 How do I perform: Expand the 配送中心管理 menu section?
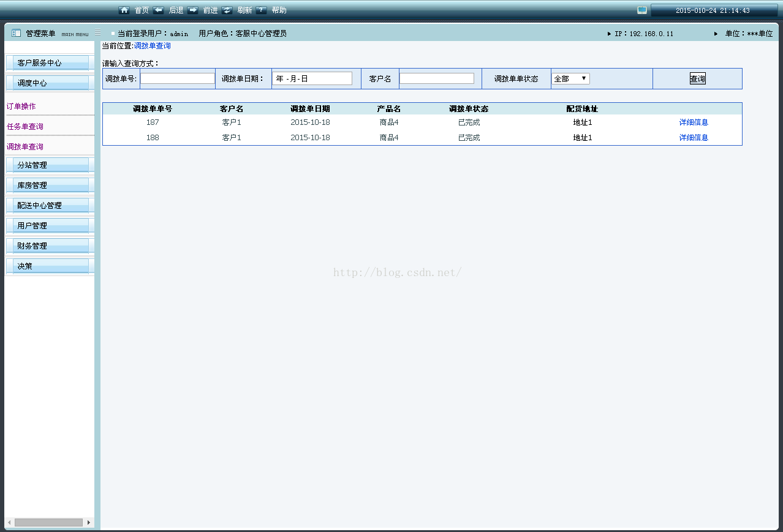50,205
